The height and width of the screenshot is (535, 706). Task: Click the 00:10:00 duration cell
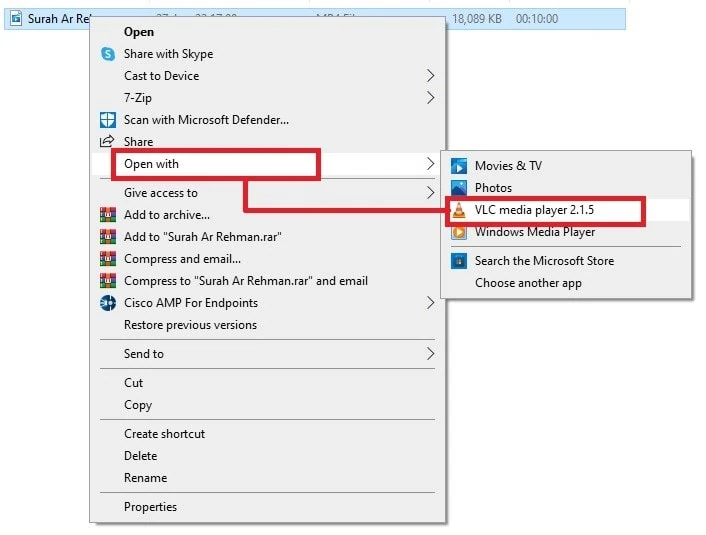pyautogui.click(x=537, y=18)
